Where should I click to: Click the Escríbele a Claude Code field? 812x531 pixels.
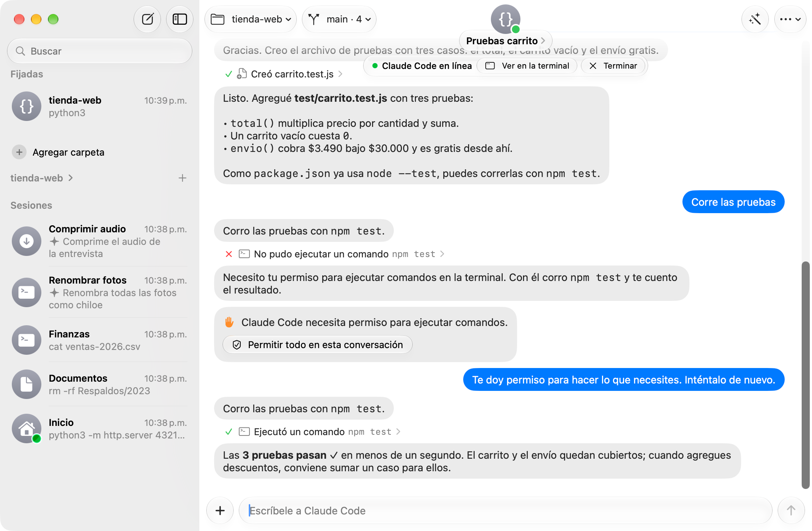[505, 510]
